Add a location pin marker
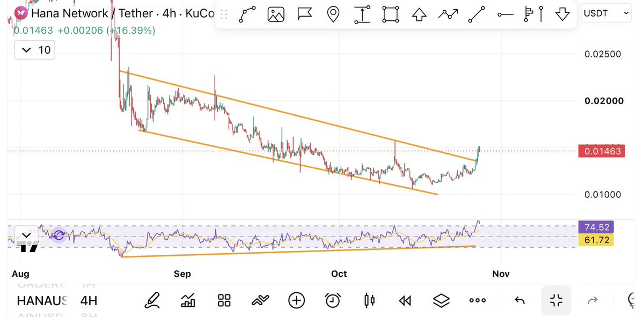This screenshot has height=332, width=644. [x=333, y=14]
